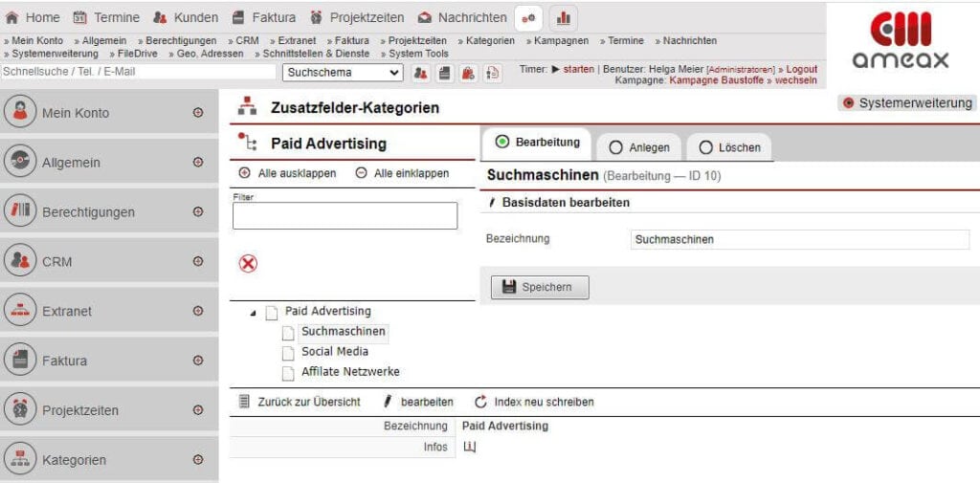Screen dimensions: 980x483
Task: Open the statistics bar chart icon
Action: [563, 17]
